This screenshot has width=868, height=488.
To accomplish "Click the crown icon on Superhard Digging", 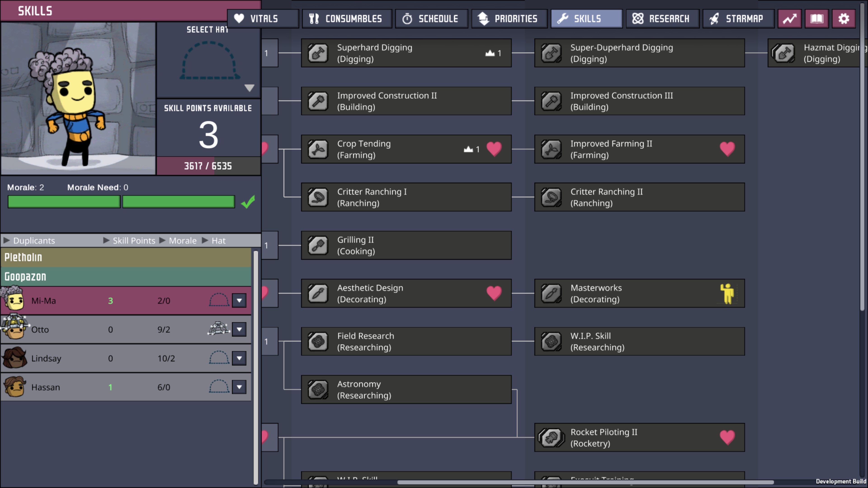I will point(490,53).
